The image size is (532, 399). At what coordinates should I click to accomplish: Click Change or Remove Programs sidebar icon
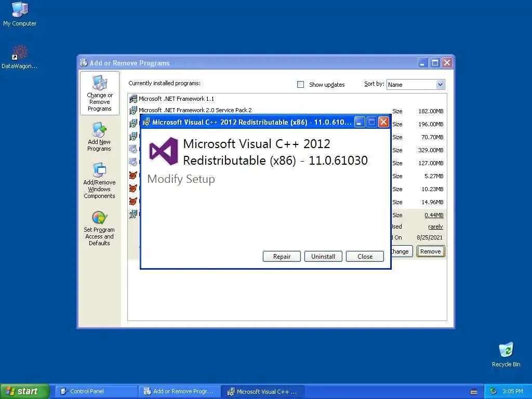click(x=99, y=94)
